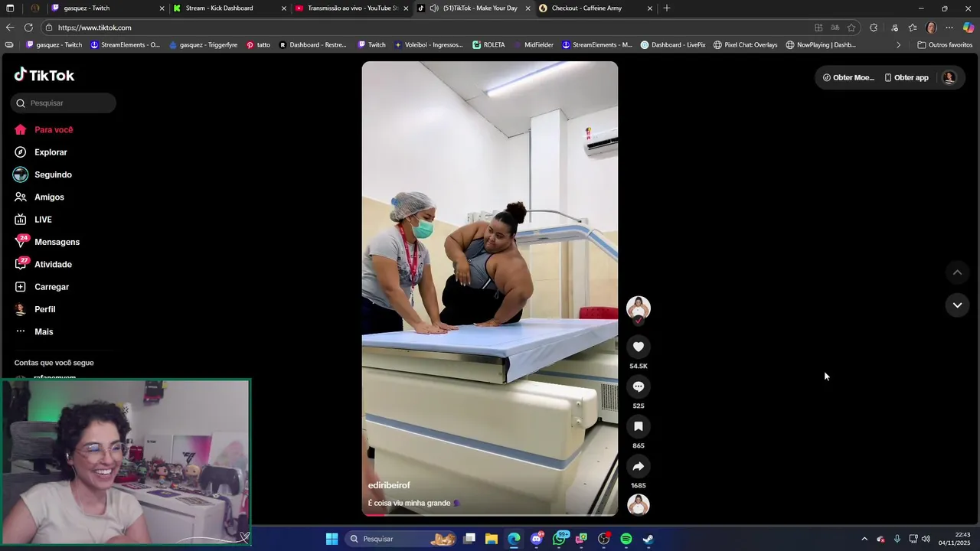
Task: Open Steam from the taskbar
Action: (648, 539)
